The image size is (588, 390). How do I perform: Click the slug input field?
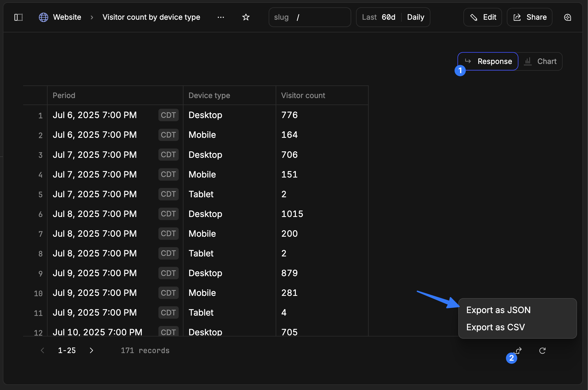coord(310,17)
